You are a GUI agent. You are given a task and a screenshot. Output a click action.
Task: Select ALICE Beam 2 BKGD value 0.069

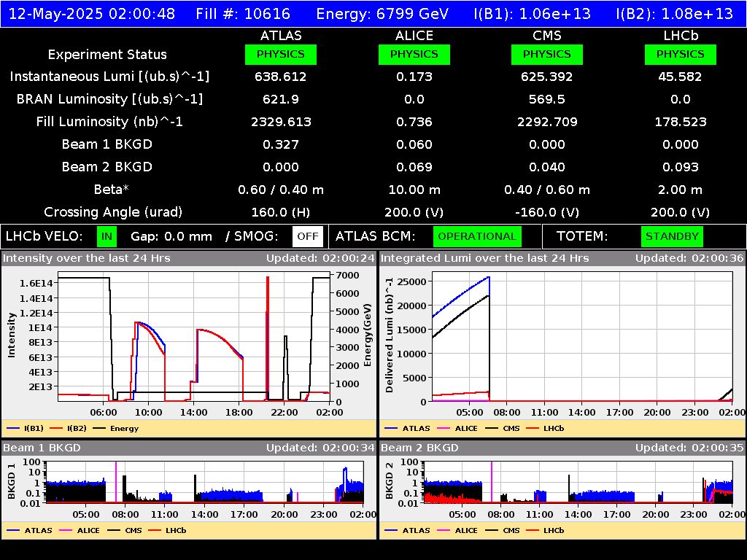click(x=414, y=167)
